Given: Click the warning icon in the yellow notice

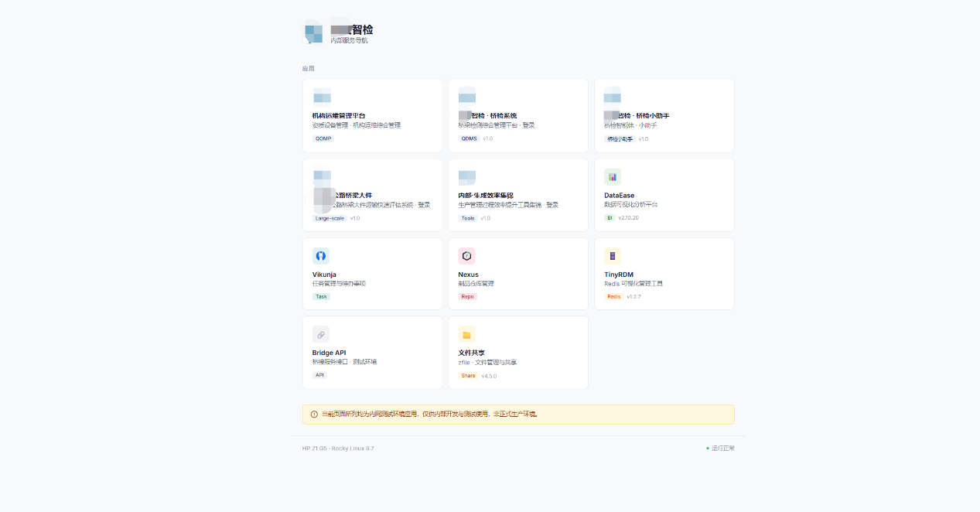Looking at the screenshot, I should 314,415.
